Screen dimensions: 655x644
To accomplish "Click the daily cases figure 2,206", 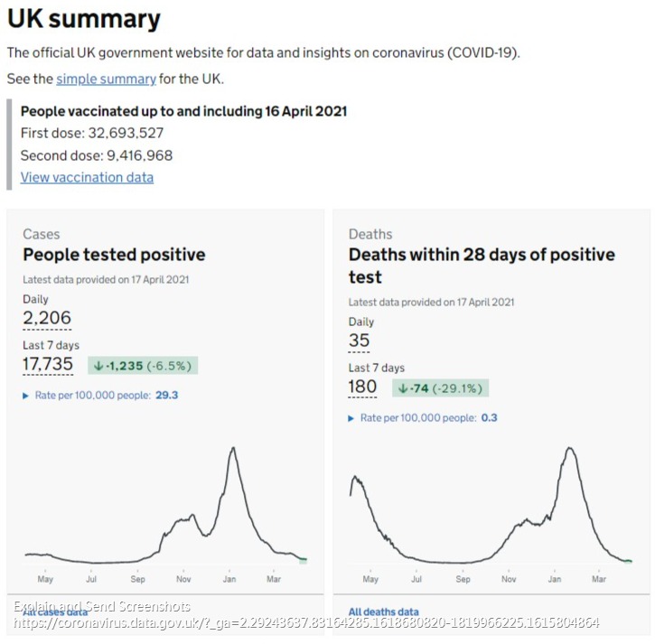I will click(x=47, y=317).
